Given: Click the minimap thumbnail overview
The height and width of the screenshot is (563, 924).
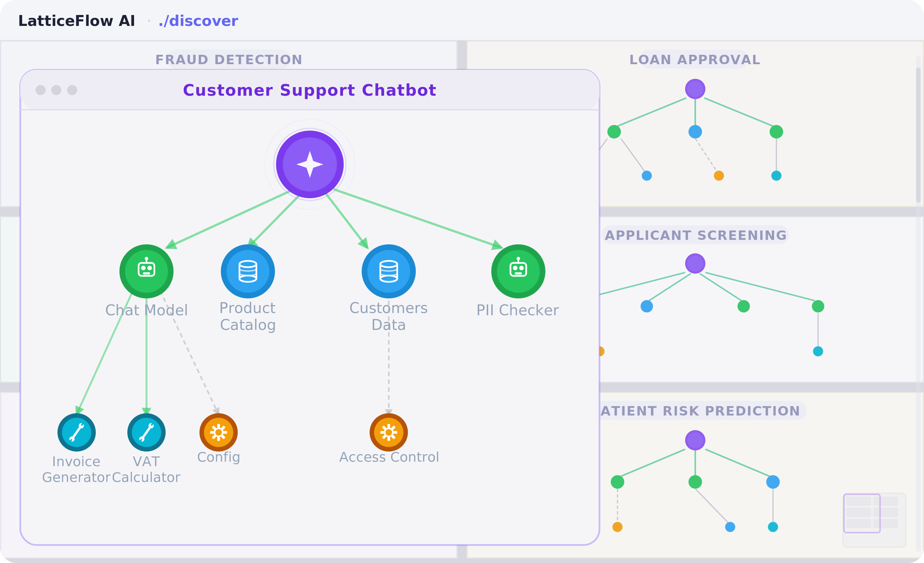Looking at the screenshot, I should click(874, 520).
